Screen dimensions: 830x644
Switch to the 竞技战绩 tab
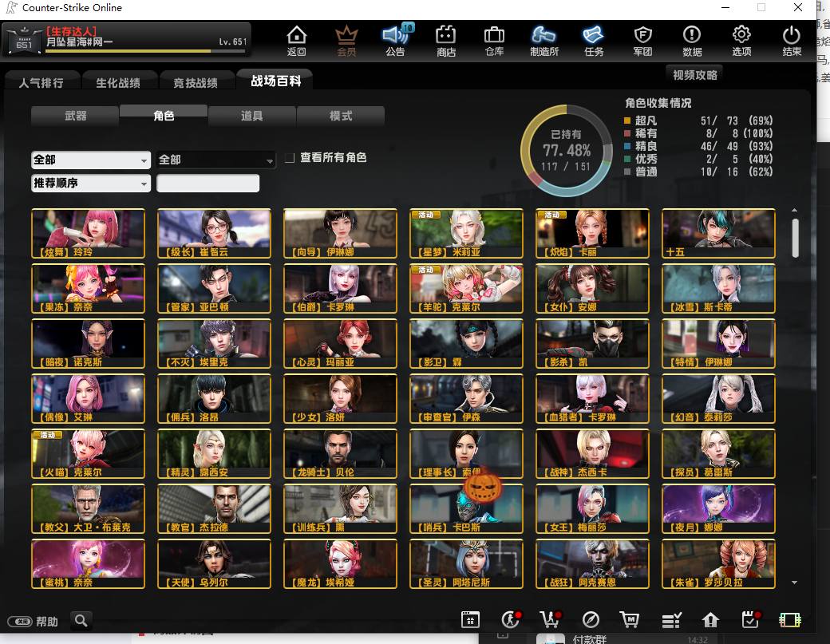pos(196,82)
